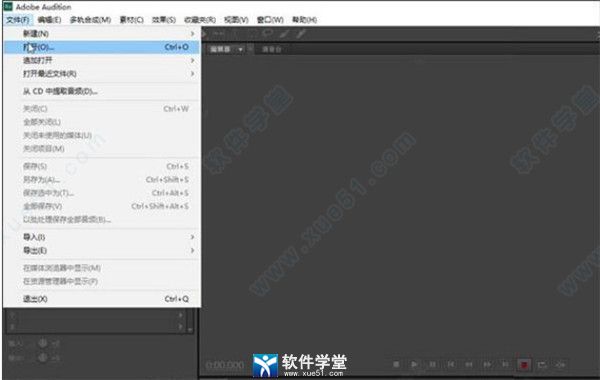Toggle Loop Playback in transport
The height and width of the screenshot is (380, 600).
(542, 364)
